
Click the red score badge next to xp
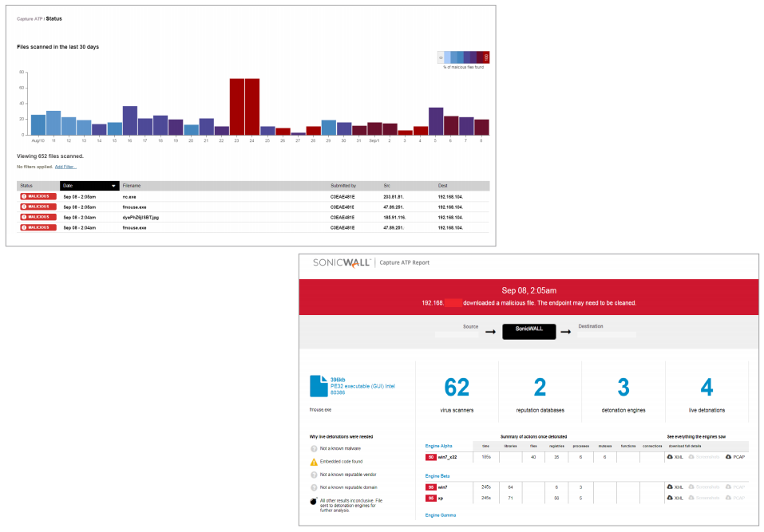431,498
